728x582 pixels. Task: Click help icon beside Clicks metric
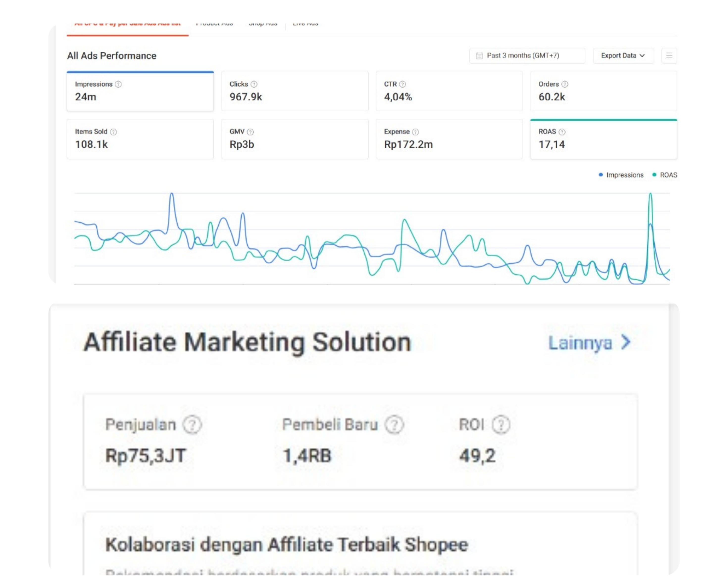coord(254,84)
